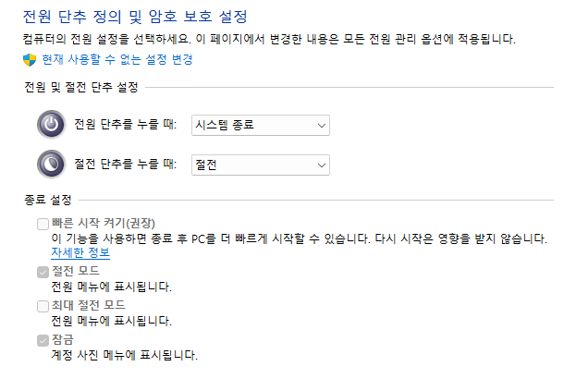588x391 pixels.
Task: Click the 전원 및 절전 단추 설정 section header
Action: tap(81, 87)
